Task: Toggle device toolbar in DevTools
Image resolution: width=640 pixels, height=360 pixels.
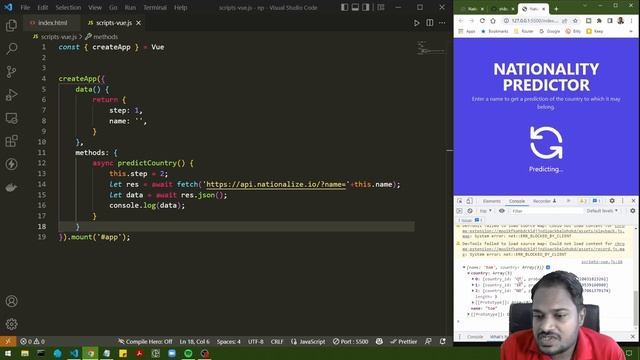Action: tap(469, 201)
